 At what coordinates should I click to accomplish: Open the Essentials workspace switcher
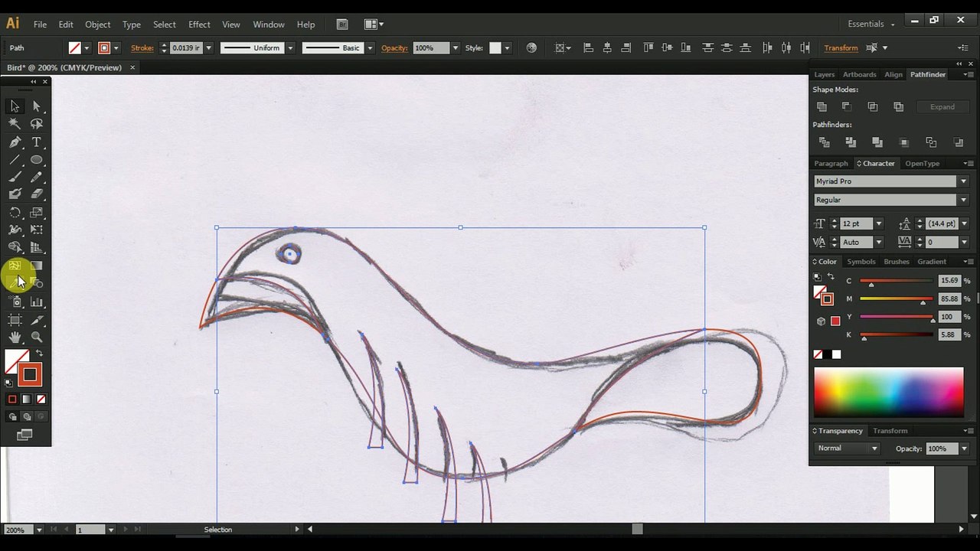pyautogui.click(x=871, y=24)
